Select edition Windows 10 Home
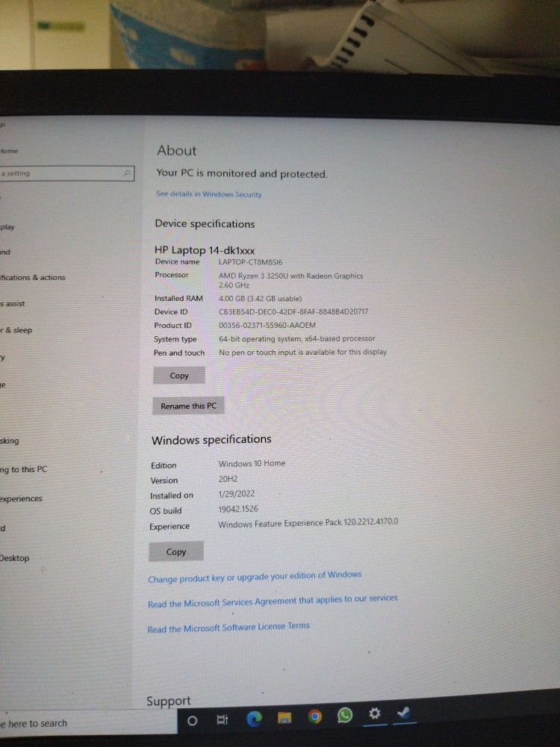The width and height of the screenshot is (560, 747). tap(252, 463)
